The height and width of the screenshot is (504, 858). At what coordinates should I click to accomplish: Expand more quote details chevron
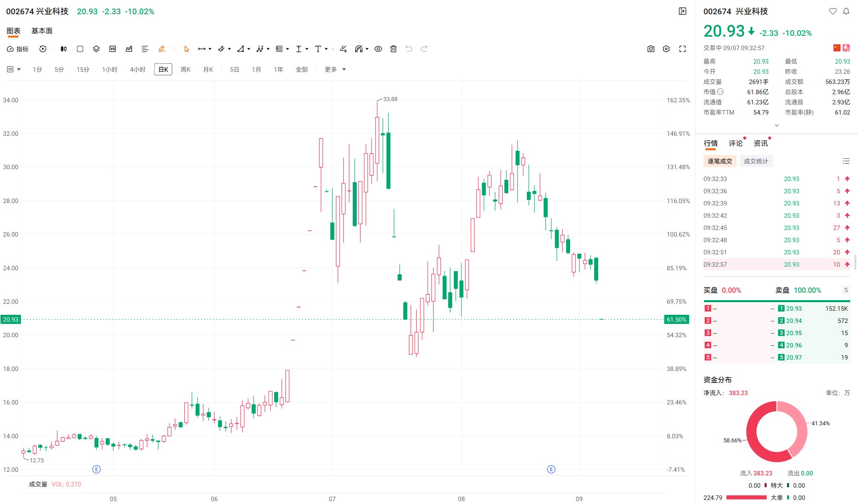[x=777, y=125]
